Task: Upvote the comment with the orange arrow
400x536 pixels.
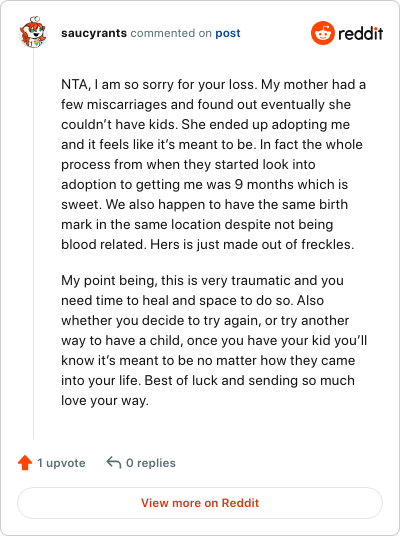Action: pyautogui.click(x=25, y=463)
